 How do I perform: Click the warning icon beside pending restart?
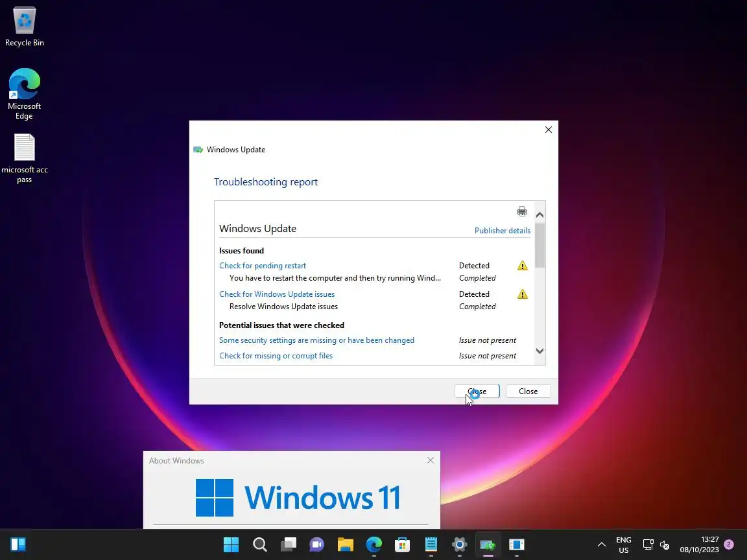pyautogui.click(x=523, y=266)
